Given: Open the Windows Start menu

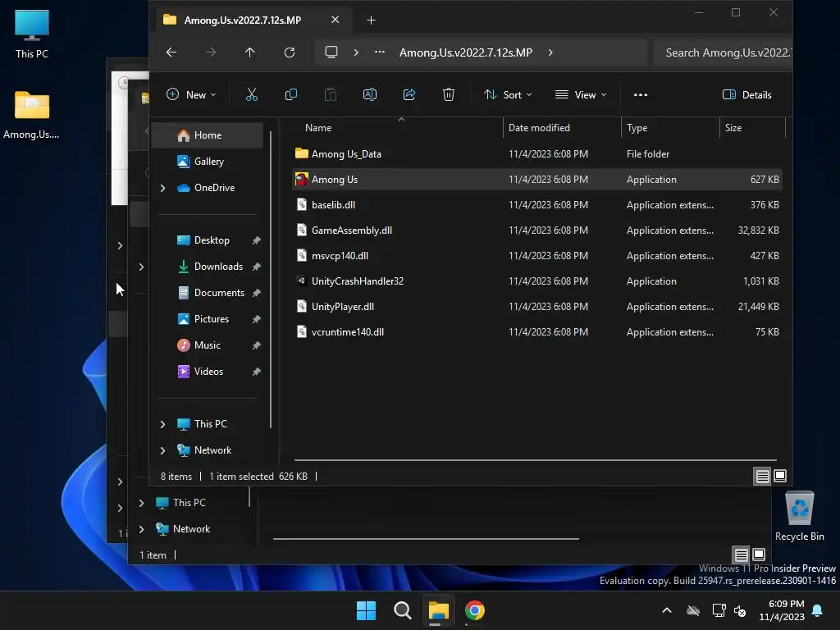Looking at the screenshot, I should (367, 610).
